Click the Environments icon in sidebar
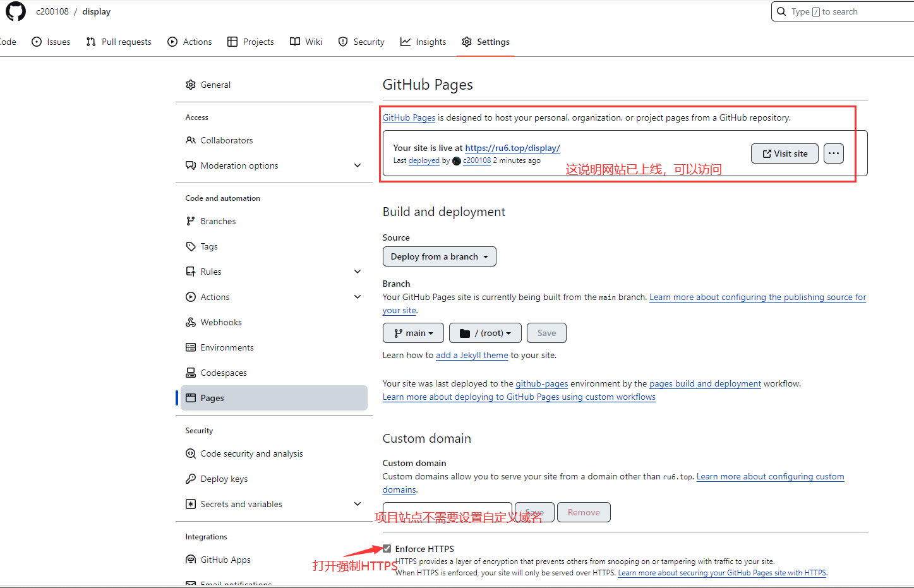The height and width of the screenshot is (588, 914). tap(191, 347)
